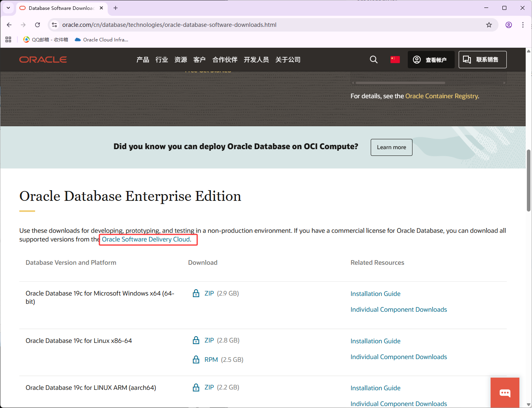Open the 关于公司 menu

pyautogui.click(x=288, y=60)
